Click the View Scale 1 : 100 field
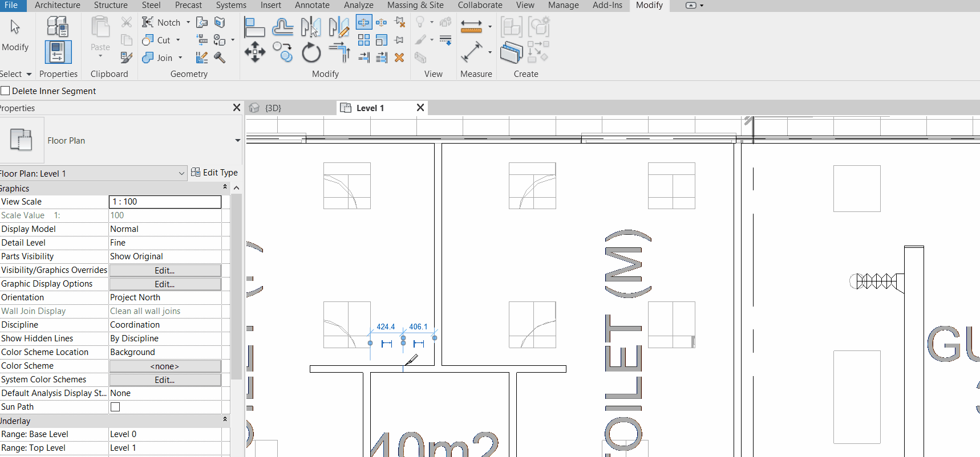This screenshot has height=457, width=980. pyautogui.click(x=165, y=202)
